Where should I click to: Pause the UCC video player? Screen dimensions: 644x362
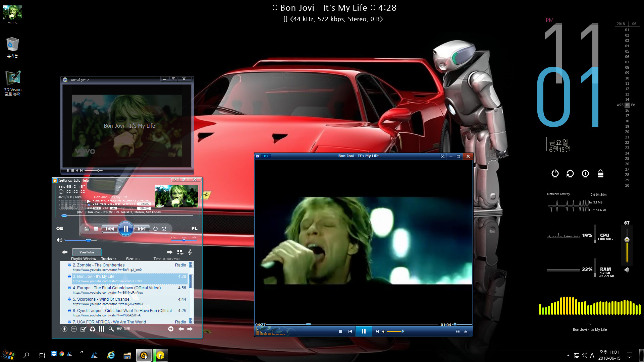tap(364, 331)
